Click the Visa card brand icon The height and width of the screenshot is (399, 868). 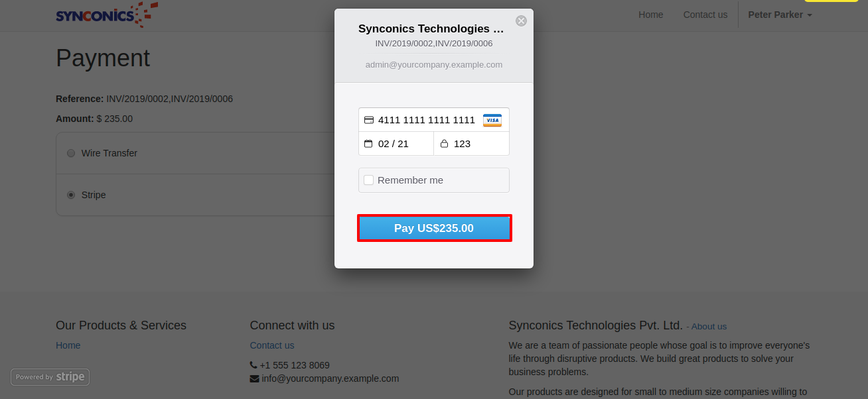click(492, 120)
